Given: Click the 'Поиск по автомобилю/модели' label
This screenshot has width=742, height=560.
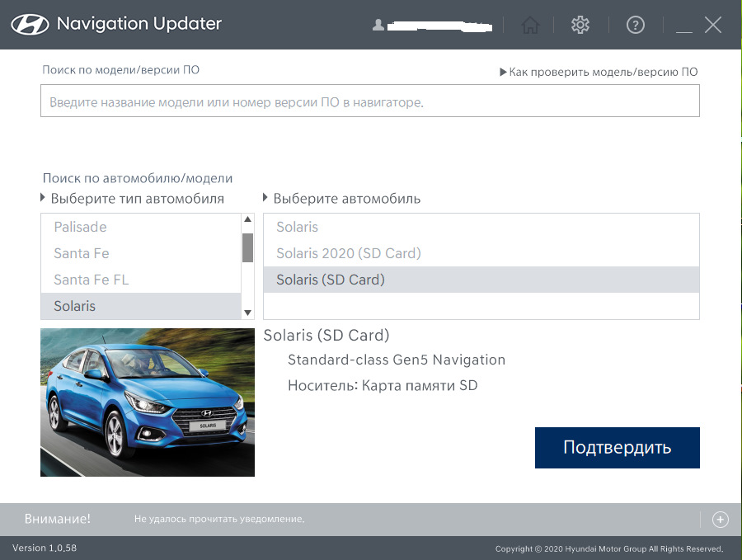Looking at the screenshot, I should point(138,178).
